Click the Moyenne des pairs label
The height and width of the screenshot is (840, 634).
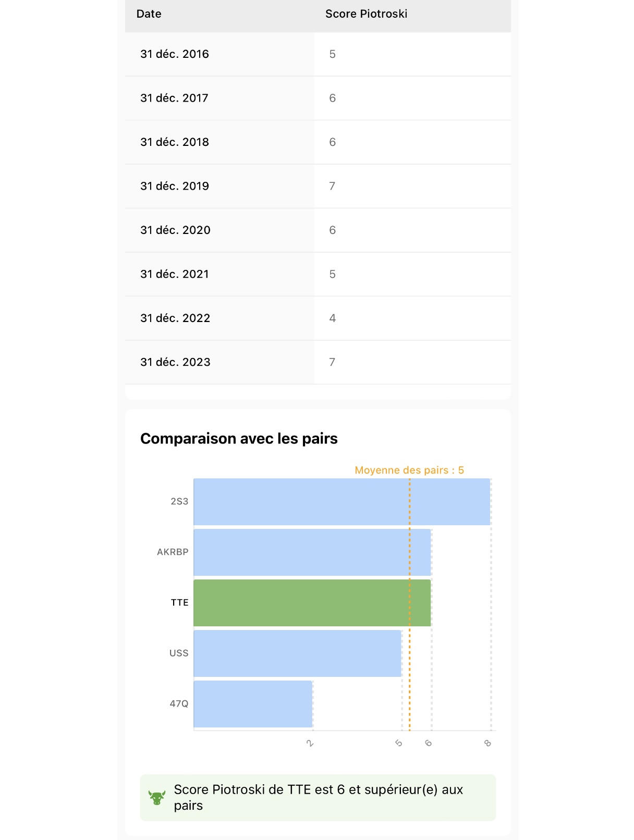(409, 470)
